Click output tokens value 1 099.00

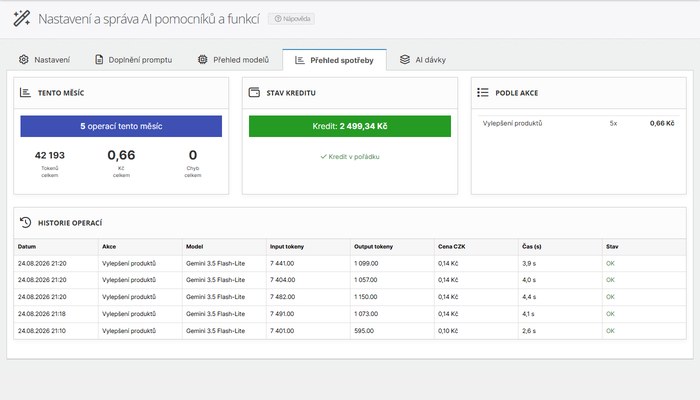366,263
